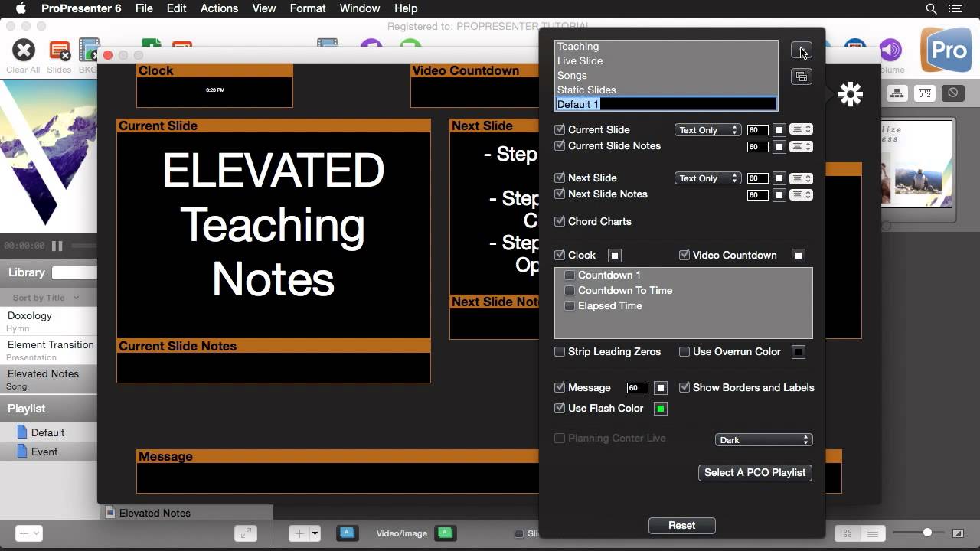980x551 pixels.
Task: Open the View menu
Action: tap(263, 8)
